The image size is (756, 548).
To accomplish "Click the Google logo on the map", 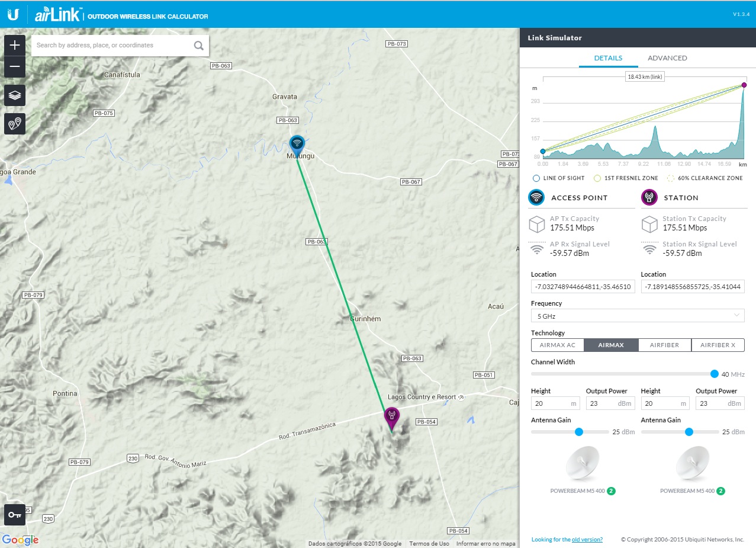I will [x=20, y=540].
